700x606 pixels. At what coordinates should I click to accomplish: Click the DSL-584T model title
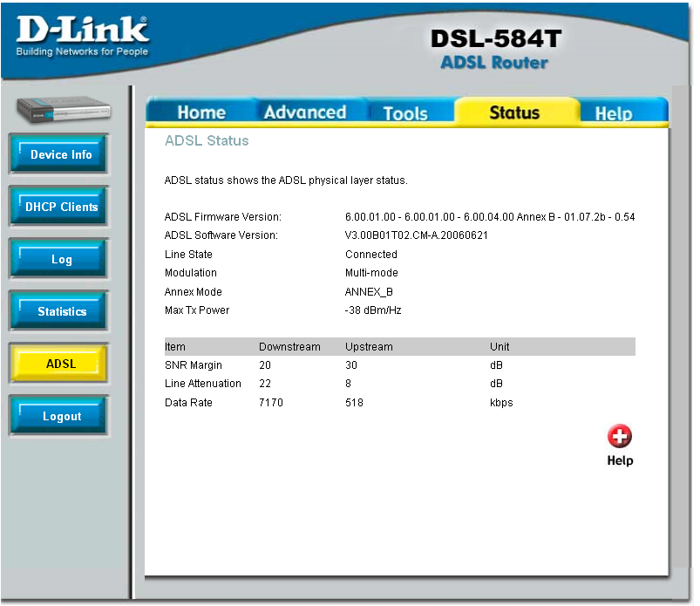pyautogui.click(x=496, y=38)
